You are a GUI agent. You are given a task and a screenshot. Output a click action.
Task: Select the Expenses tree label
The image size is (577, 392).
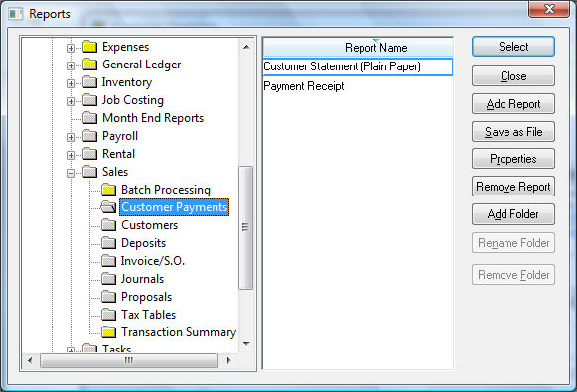pyautogui.click(x=125, y=47)
